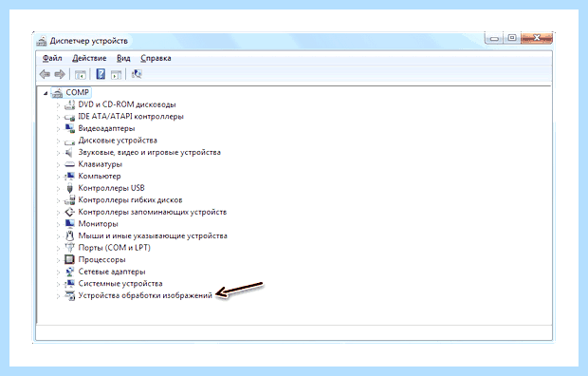588x376 pixels.
Task: Collapse the COMP root node
Action: pos(46,93)
